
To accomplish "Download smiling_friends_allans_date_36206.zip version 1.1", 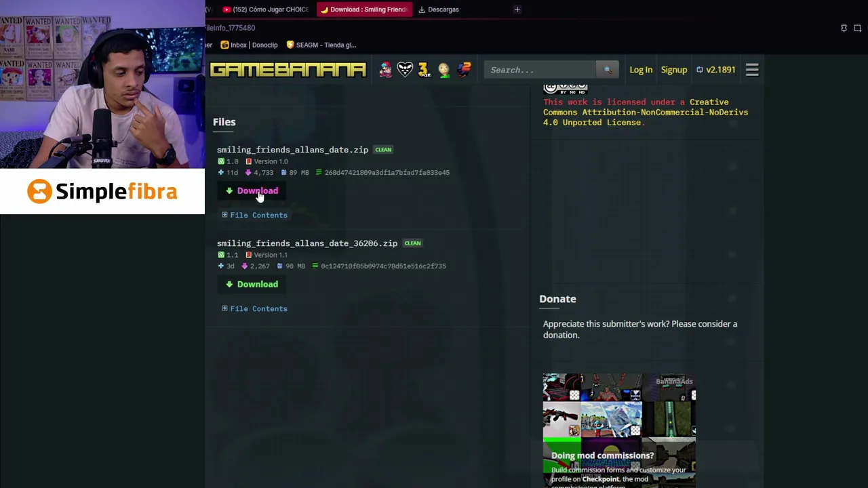I will pos(252,284).
